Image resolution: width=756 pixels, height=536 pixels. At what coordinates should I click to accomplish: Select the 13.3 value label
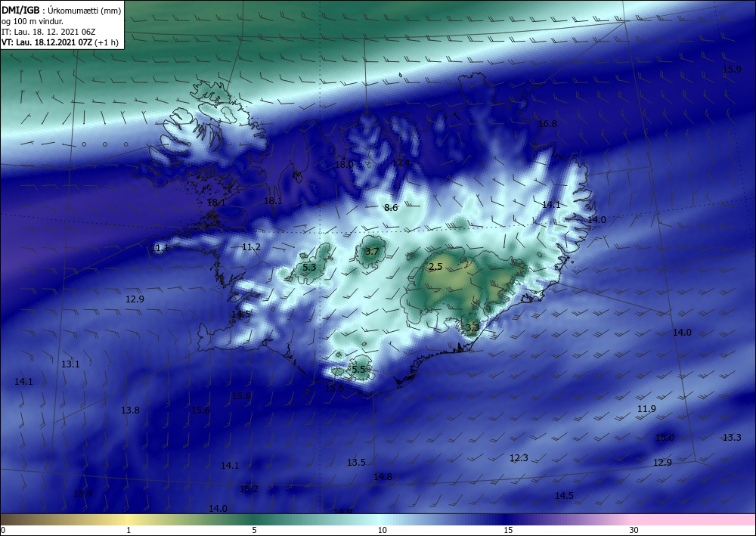pos(731,438)
